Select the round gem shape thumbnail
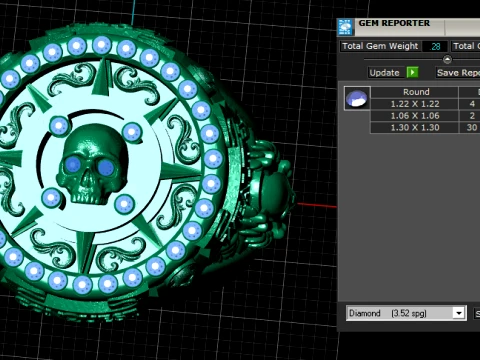Screen dimensions: 480x360 (357, 98)
